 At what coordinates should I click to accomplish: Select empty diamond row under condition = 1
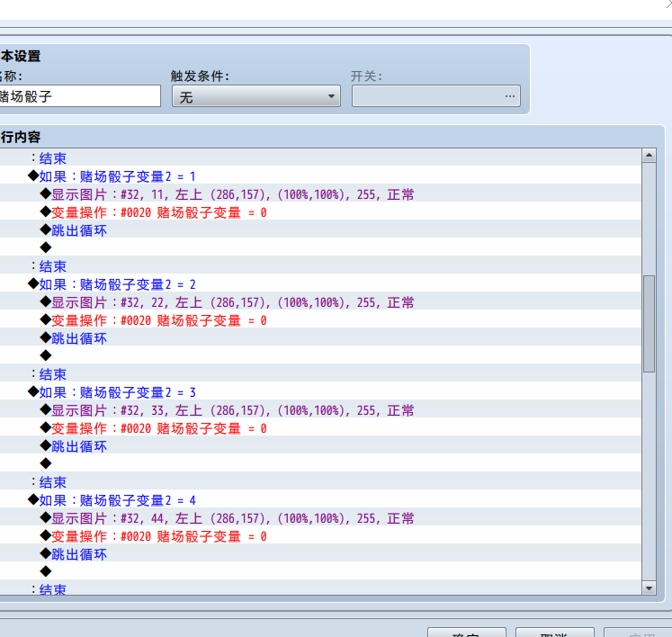coord(320,247)
